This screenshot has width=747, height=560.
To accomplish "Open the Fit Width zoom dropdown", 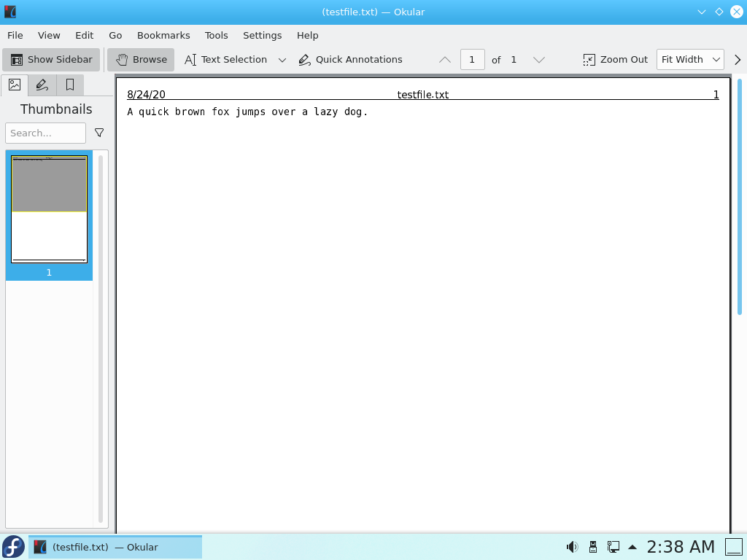I will (x=690, y=60).
